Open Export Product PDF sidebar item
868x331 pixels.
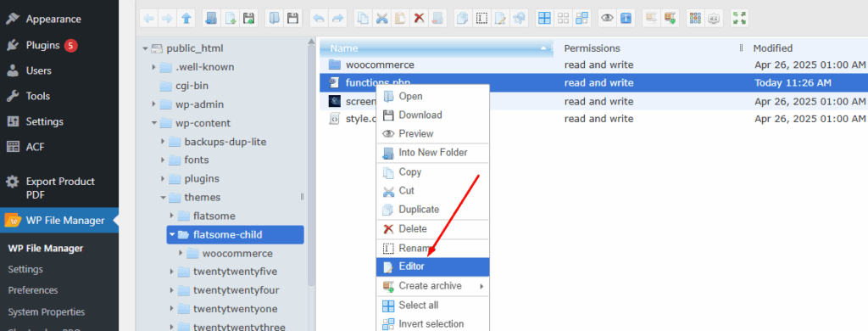[59, 188]
